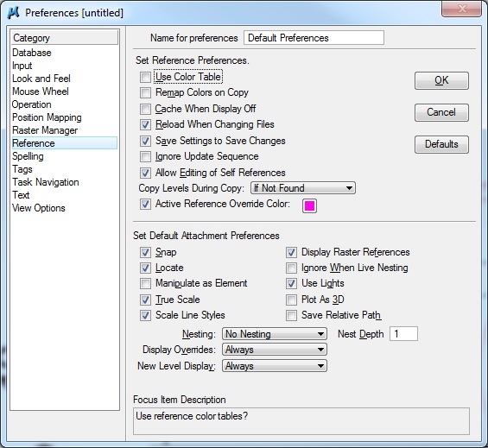The image size is (488, 448).
Task: Click the Defaults button
Action: (x=441, y=144)
